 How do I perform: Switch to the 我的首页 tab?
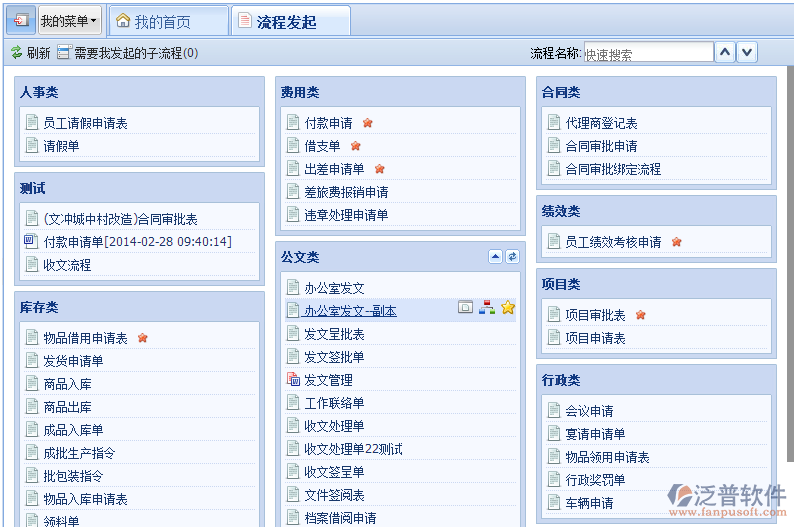pos(166,21)
